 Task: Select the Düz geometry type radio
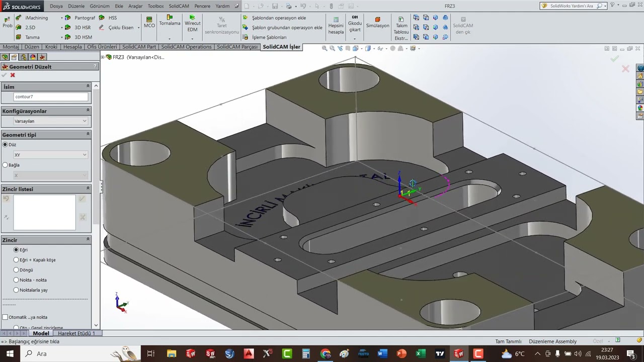pyautogui.click(x=5, y=144)
